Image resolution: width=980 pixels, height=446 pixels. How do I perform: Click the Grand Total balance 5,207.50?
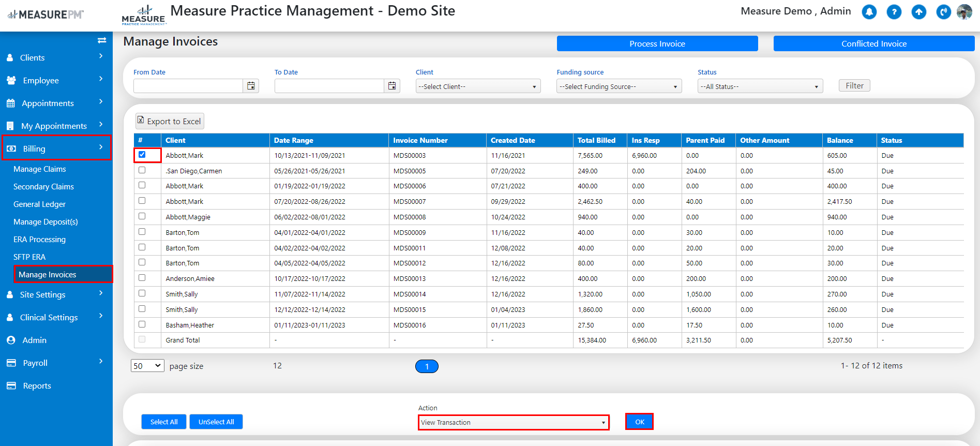click(839, 340)
